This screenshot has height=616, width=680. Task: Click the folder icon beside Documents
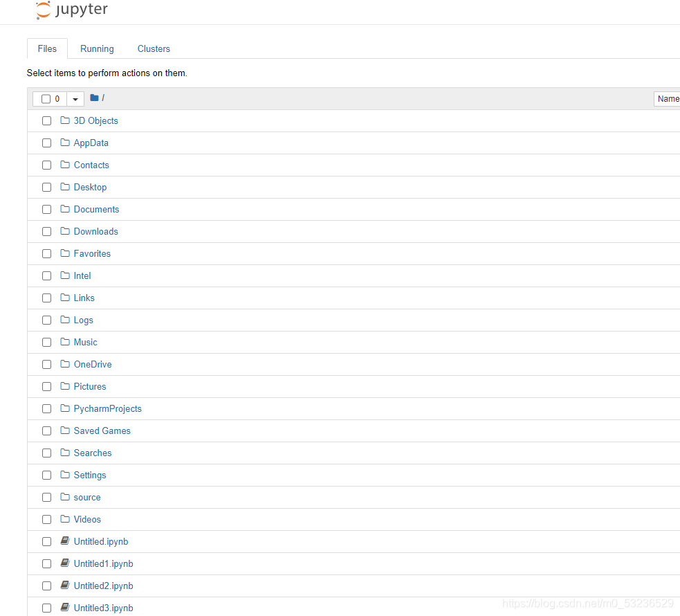click(x=65, y=208)
